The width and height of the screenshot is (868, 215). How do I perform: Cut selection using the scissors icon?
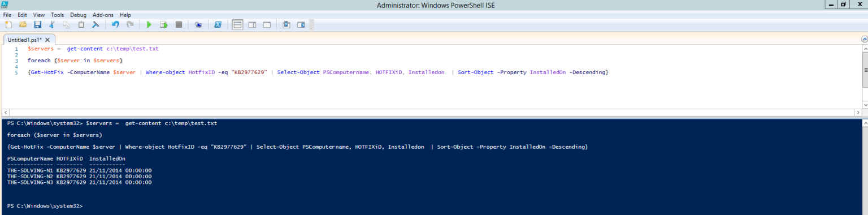tap(52, 24)
